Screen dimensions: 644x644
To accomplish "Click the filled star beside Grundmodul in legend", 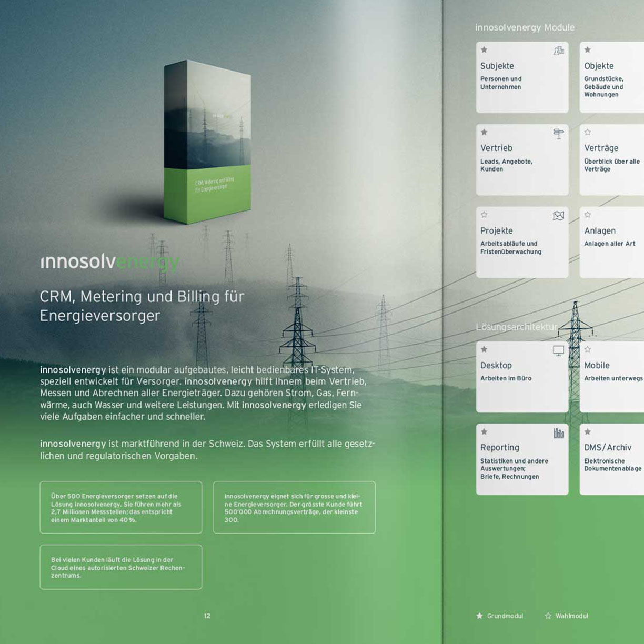I will (479, 616).
